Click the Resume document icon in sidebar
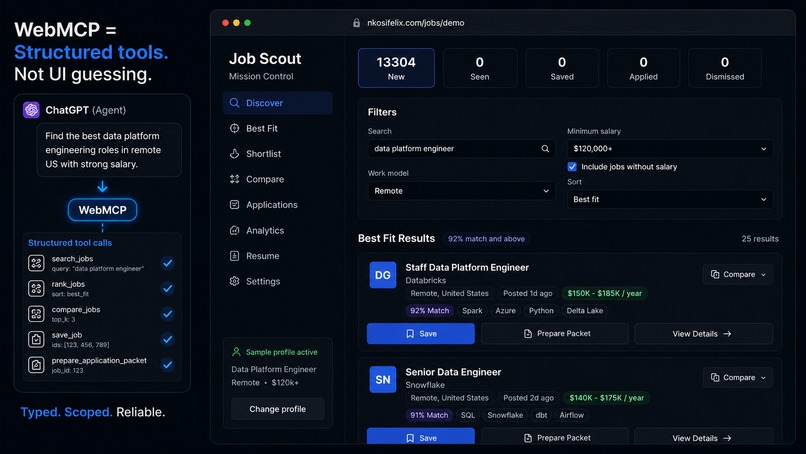Screen dimensions: 806x454 click(x=234, y=256)
